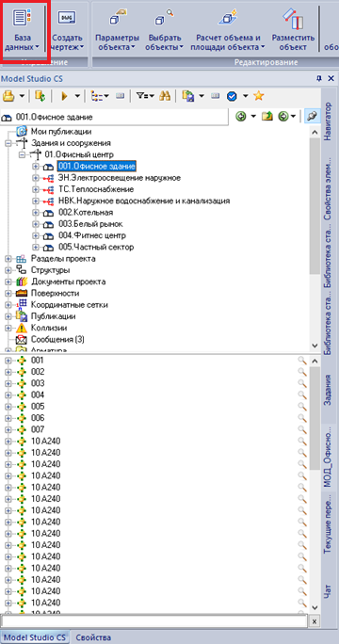Collapse the 01.Офисный центр node
Viewport: 339px width, 644px height.
pyautogui.click(x=22, y=154)
